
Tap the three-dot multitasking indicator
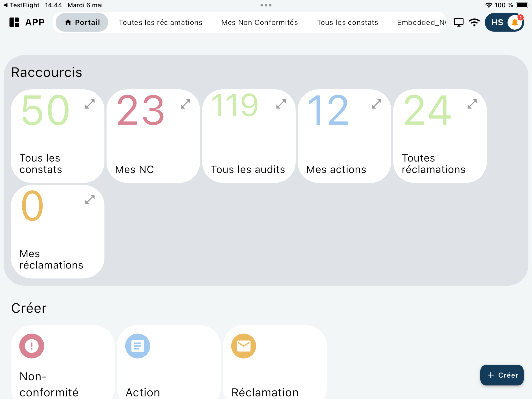coord(266,5)
